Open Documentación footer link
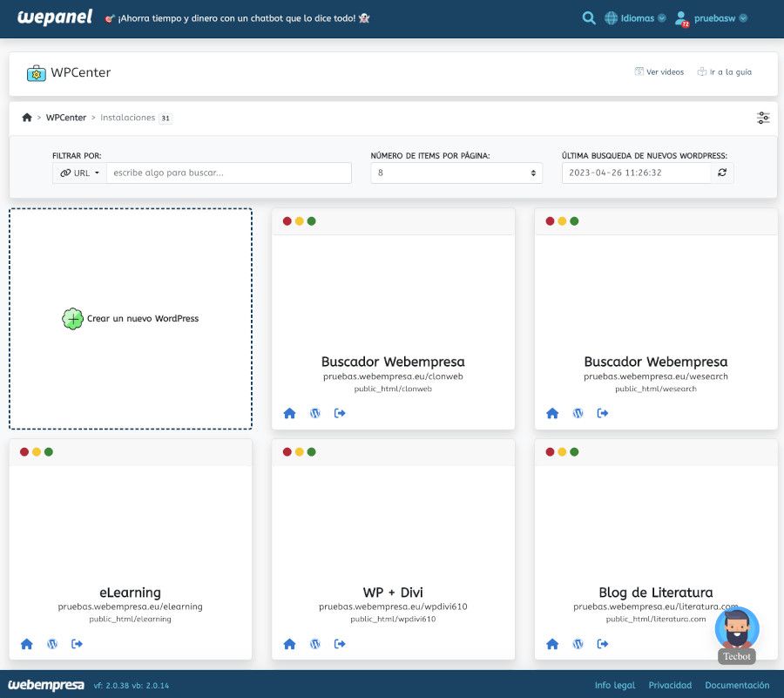The height and width of the screenshot is (698, 784). [x=737, y=686]
